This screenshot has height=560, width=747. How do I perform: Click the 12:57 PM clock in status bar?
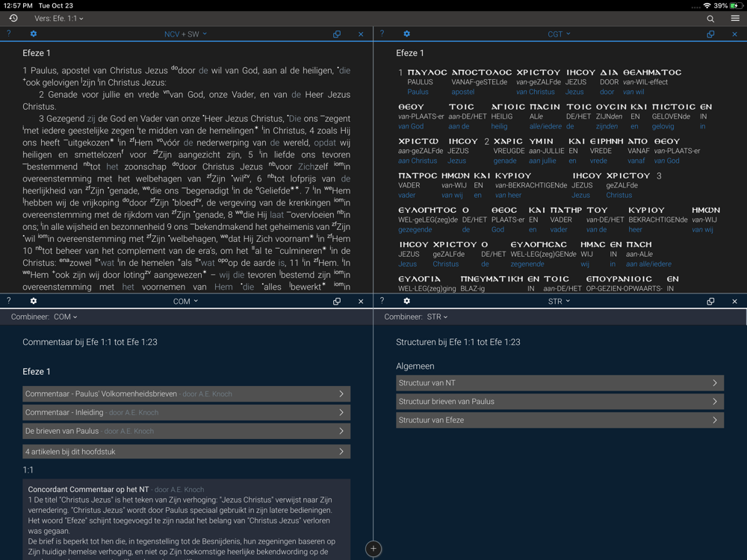pyautogui.click(x=18, y=6)
